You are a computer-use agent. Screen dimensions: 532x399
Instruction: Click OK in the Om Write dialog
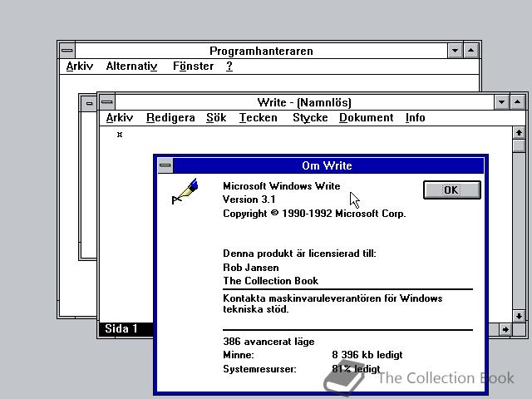coord(452,190)
